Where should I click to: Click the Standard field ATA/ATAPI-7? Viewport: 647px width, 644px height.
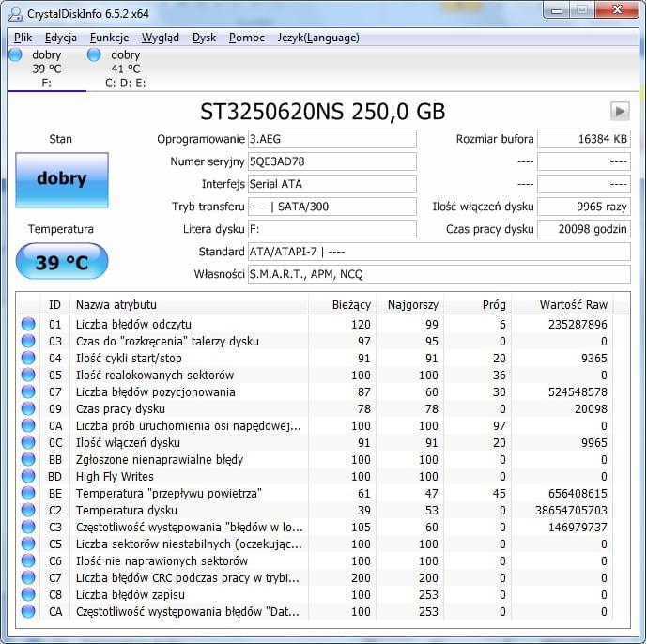(x=439, y=252)
